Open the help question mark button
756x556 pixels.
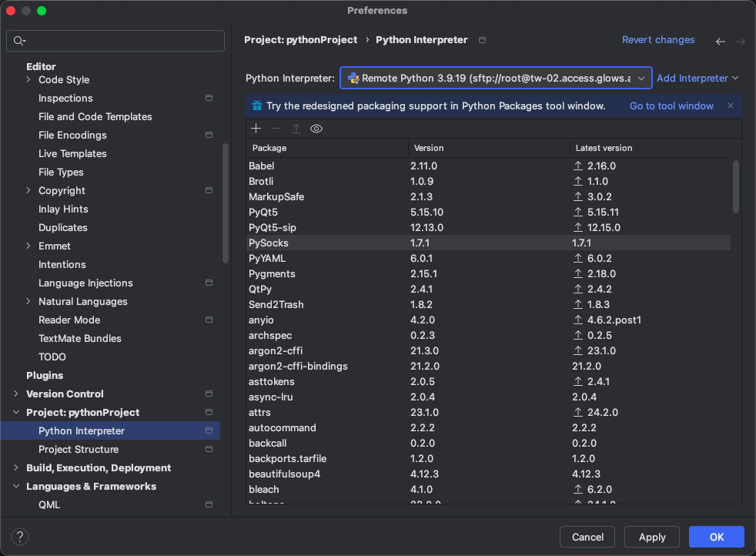click(x=20, y=537)
